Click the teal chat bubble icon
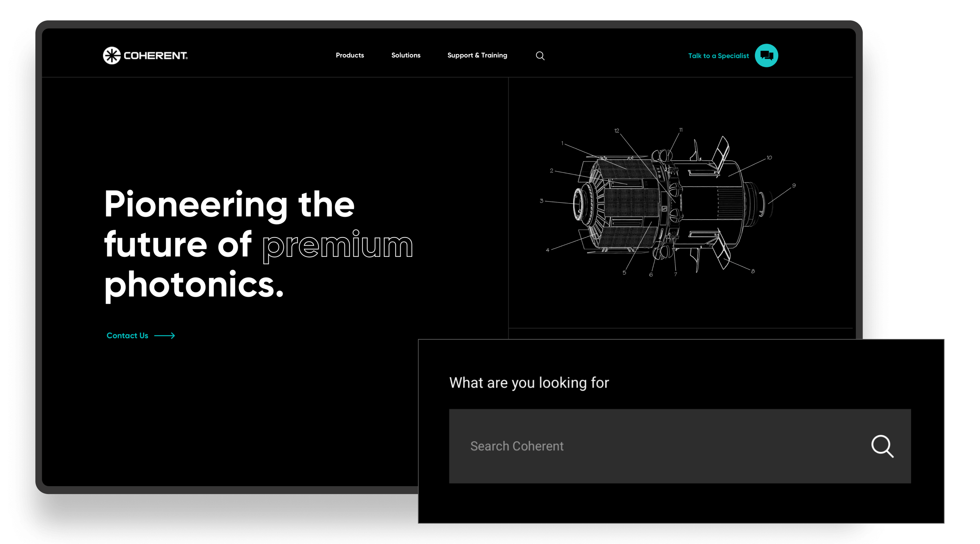980x544 pixels. [x=766, y=55]
